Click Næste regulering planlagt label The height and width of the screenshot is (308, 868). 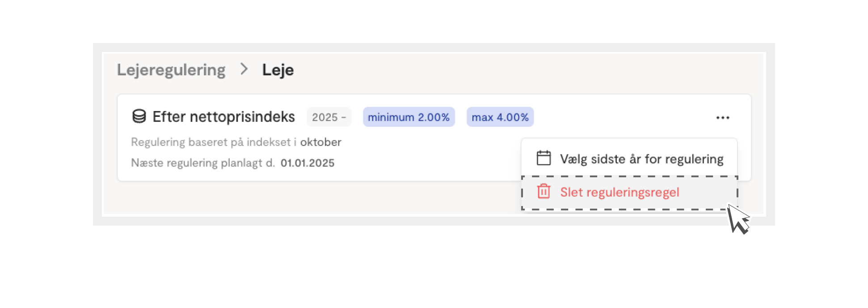click(x=203, y=163)
